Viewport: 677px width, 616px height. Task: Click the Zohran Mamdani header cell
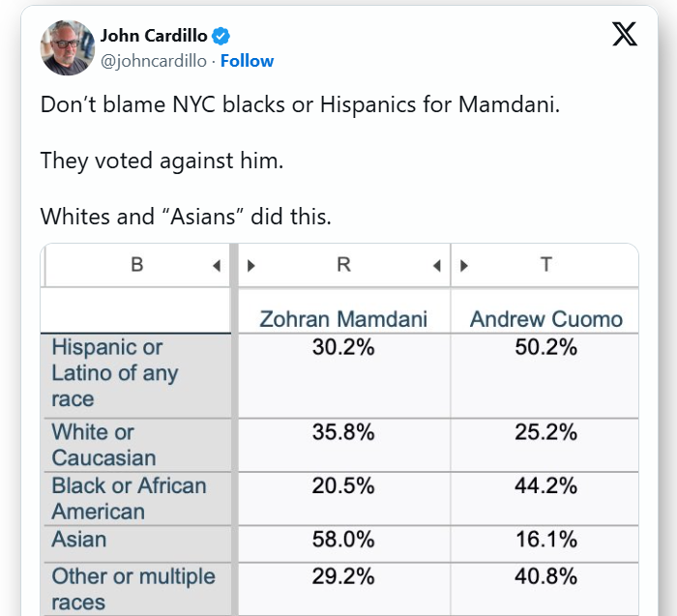point(343,319)
